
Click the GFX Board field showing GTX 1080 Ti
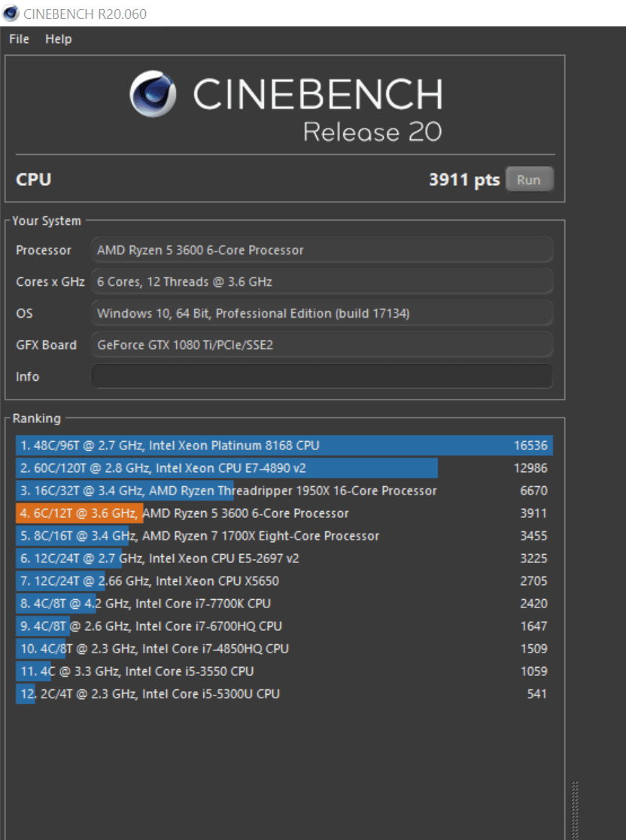pos(321,345)
